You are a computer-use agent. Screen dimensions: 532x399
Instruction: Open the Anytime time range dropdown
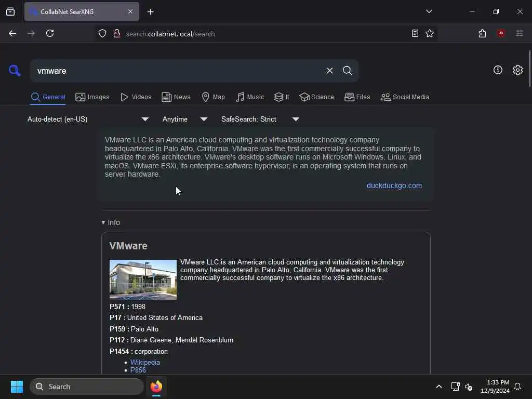[x=185, y=119]
